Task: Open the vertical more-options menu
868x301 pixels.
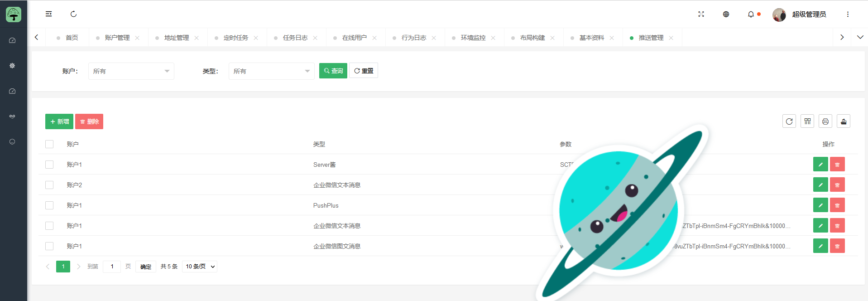Action: click(x=848, y=14)
